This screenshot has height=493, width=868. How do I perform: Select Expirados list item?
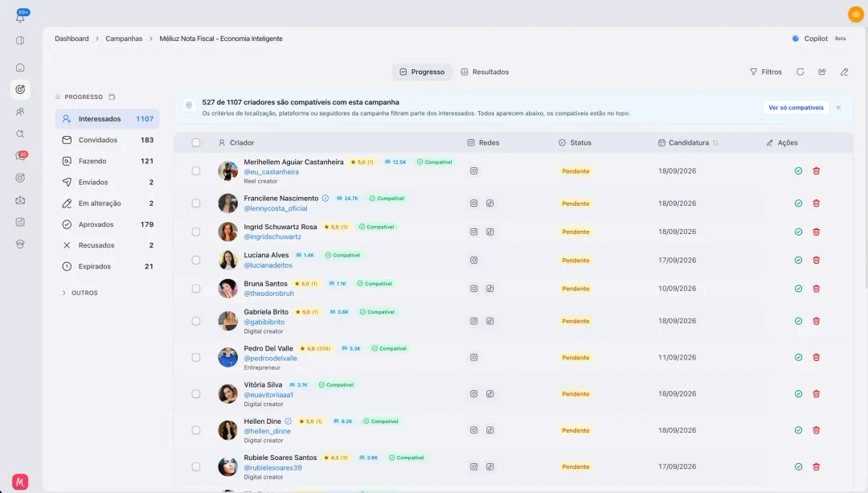point(107,266)
